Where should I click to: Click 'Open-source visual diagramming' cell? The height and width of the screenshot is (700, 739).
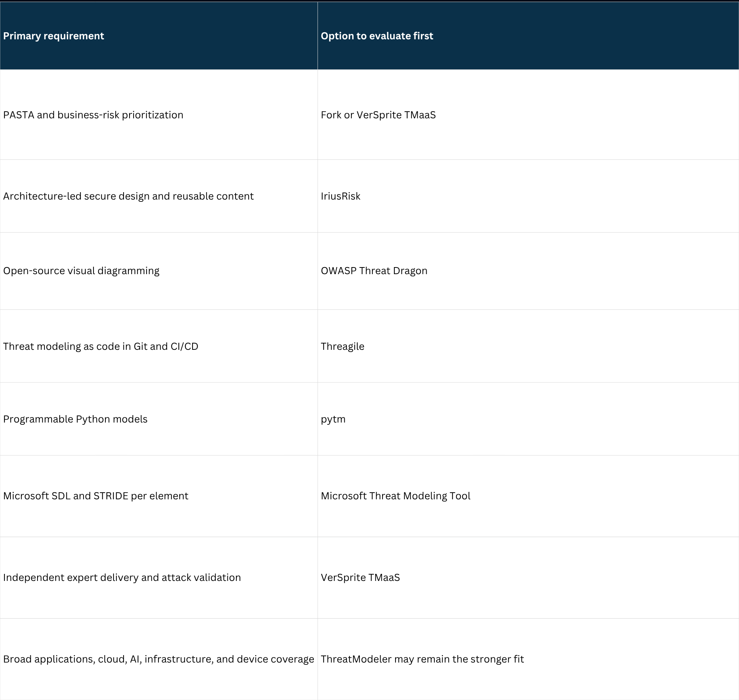pos(159,271)
